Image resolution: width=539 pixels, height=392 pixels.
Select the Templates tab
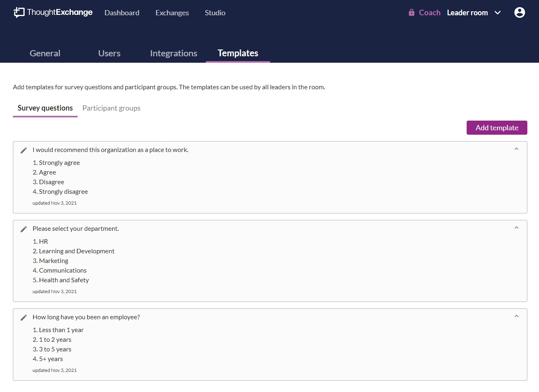coord(238,53)
